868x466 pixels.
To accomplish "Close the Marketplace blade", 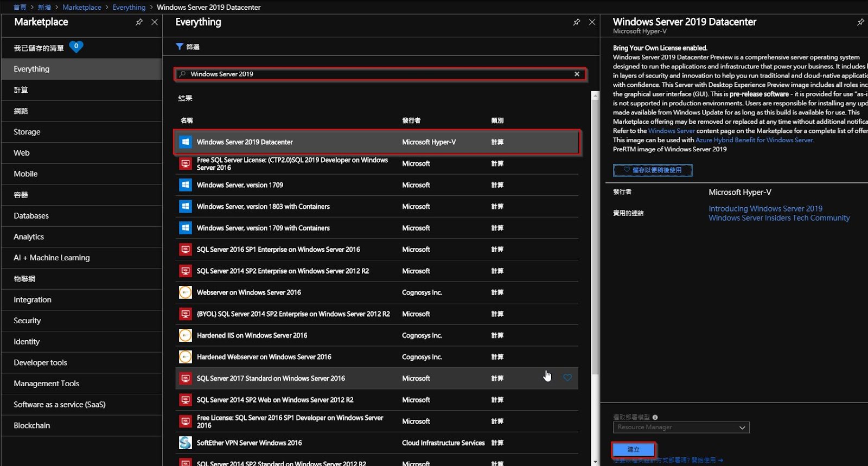I will pyautogui.click(x=155, y=22).
